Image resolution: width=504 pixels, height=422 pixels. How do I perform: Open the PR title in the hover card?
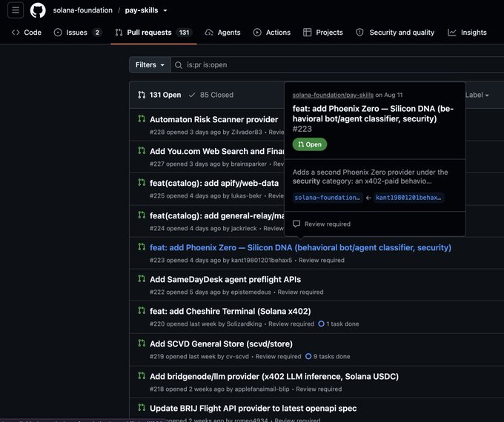(373, 114)
